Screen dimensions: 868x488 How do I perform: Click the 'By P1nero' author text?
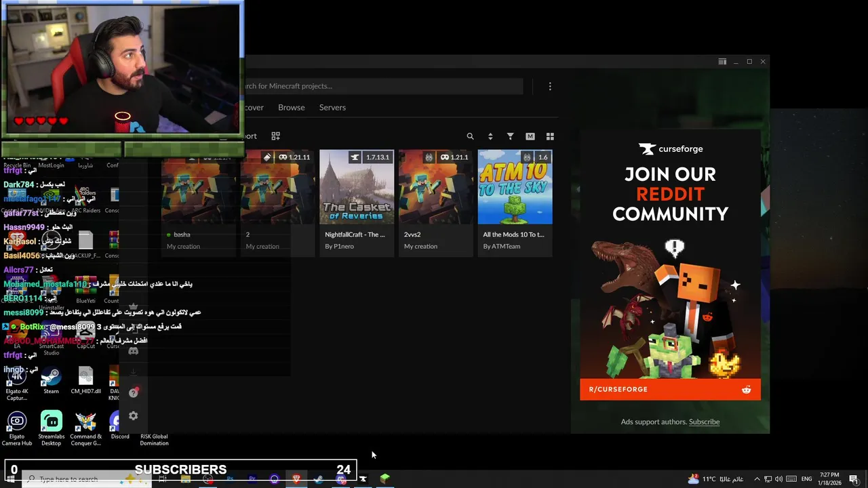[339, 246]
